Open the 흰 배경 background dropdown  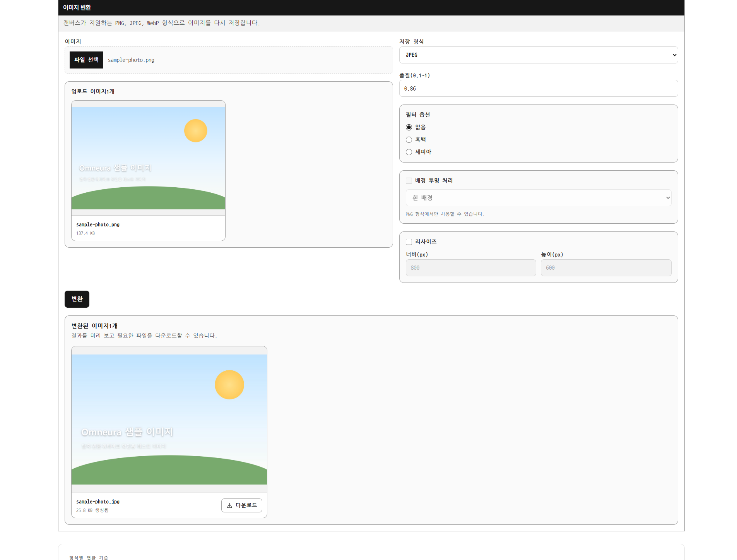[539, 198]
